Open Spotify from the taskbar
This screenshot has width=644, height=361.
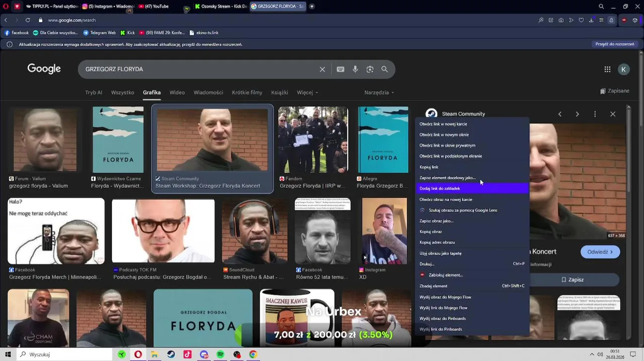(x=220, y=354)
